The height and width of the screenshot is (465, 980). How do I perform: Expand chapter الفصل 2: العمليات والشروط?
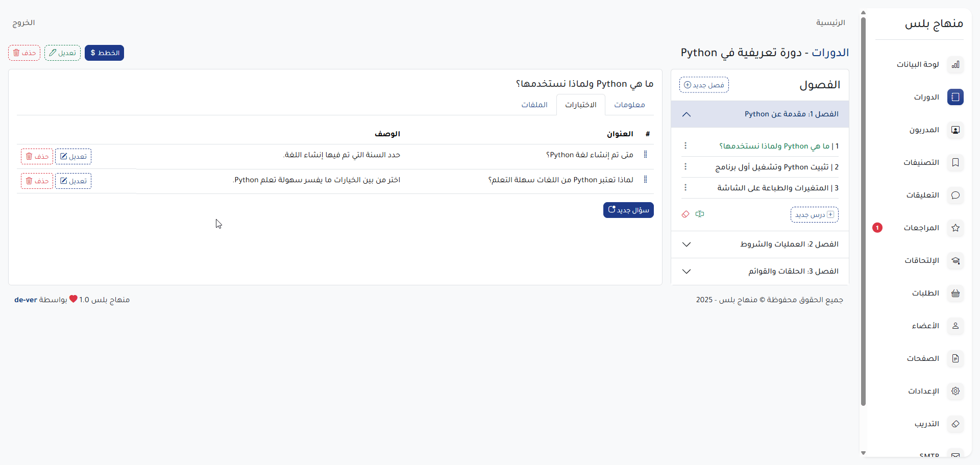tap(687, 244)
